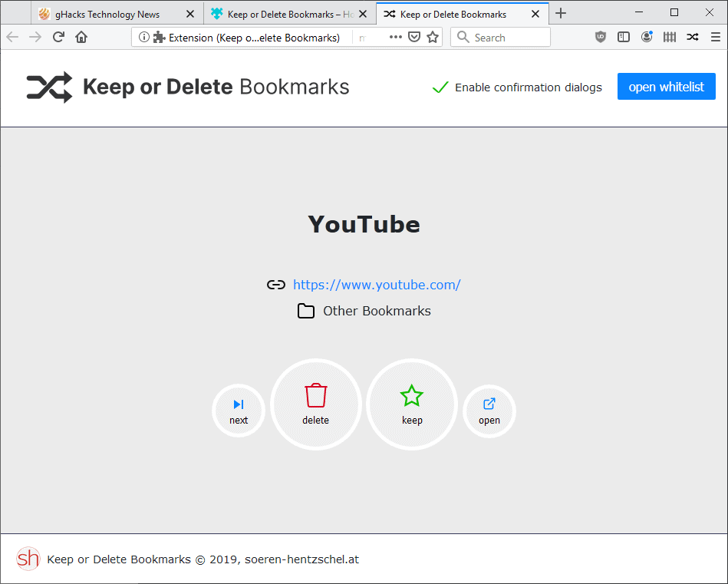Image resolution: width=728 pixels, height=584 pixels.
Task: Toggle the sidebar panel icon
Action: click(x=624, y=37)
